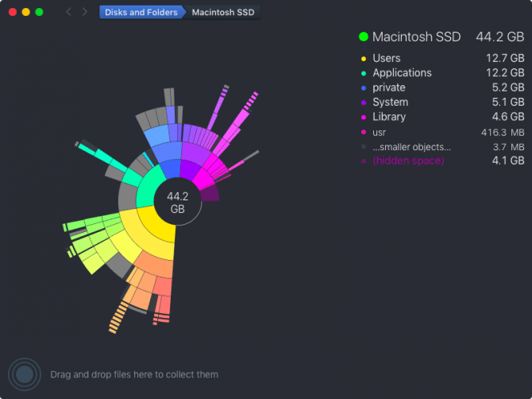
Task: Click the yellow Users color dot
Action: [364, 59]
